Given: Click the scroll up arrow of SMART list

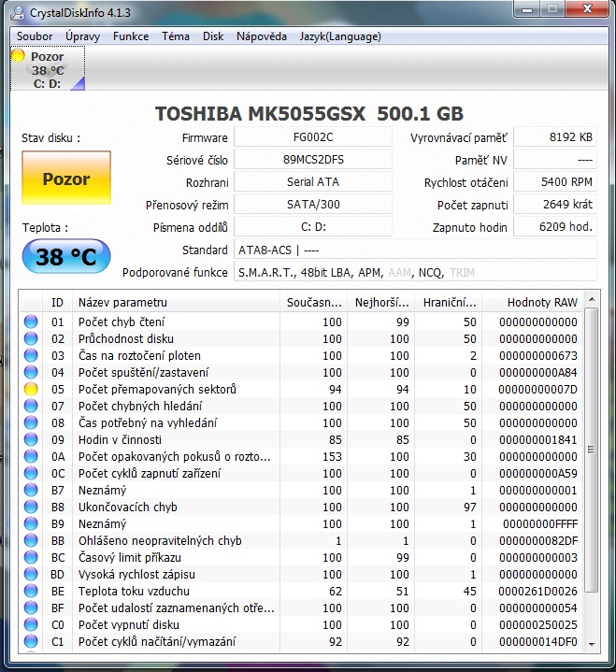Looking at the screenshot, I should click(x=592, y=299).
